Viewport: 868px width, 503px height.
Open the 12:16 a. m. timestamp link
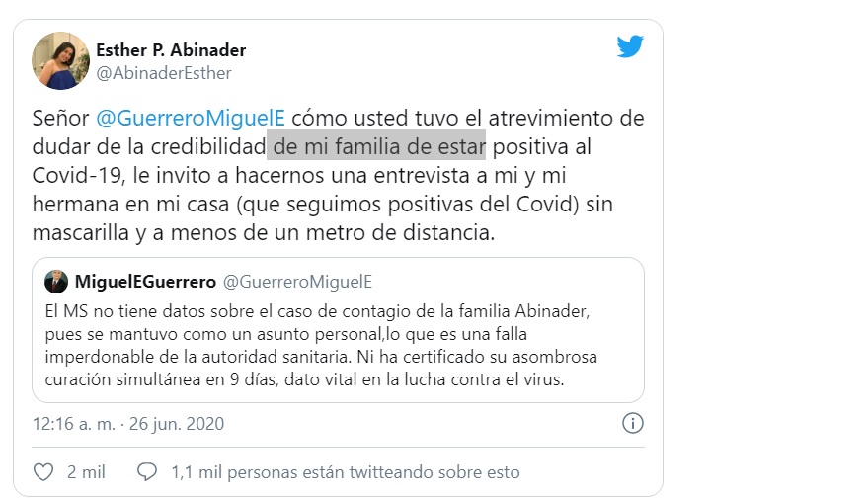128,424
